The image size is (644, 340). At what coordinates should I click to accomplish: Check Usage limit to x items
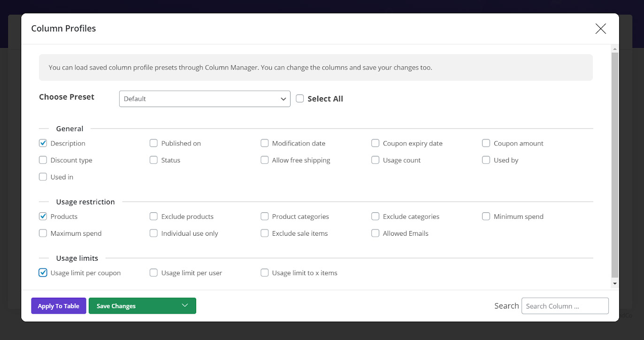pos(264,273)
